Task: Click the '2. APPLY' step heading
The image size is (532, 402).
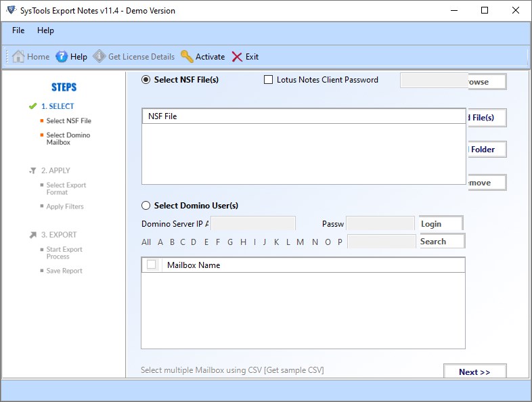Action: [56, 171]
